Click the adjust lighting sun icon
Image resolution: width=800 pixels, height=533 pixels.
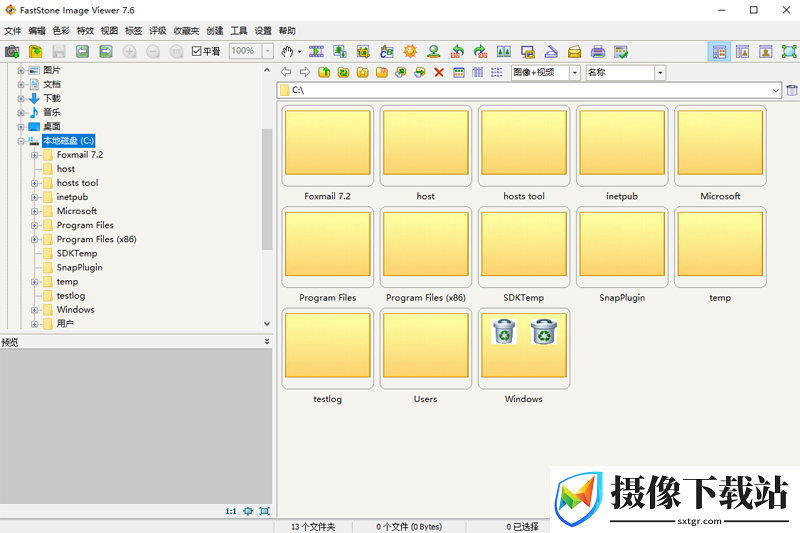(x=410, y=52)
